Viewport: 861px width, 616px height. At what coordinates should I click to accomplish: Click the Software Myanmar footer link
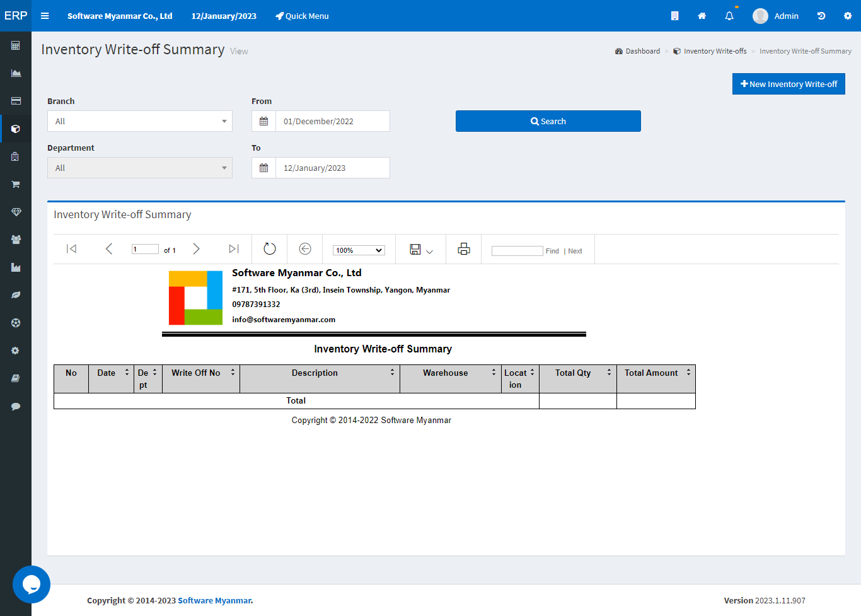[215, 600]
